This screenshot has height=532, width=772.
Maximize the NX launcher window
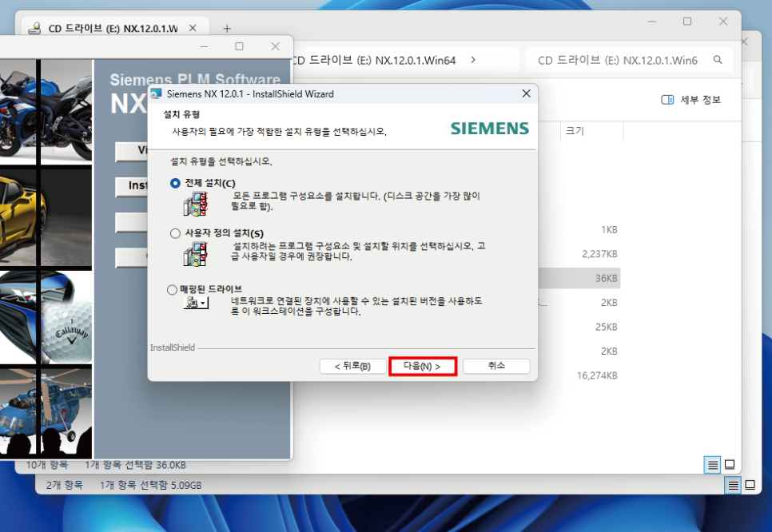pyautogui.click(x=239, y=46)
